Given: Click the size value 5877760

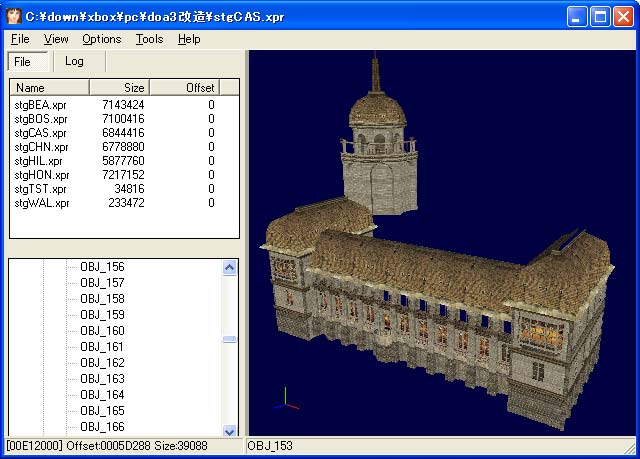Looking at the screenshot, I should pos(123,161).
